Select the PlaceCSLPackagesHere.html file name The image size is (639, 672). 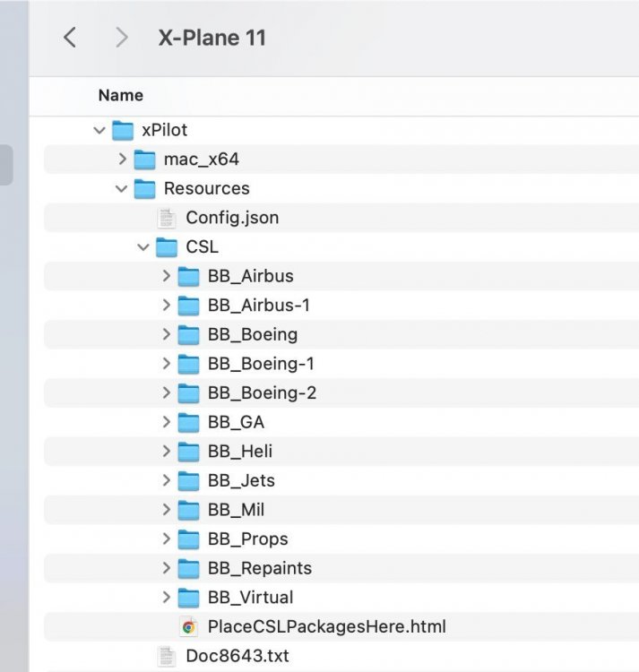click(x=327, y=626)
